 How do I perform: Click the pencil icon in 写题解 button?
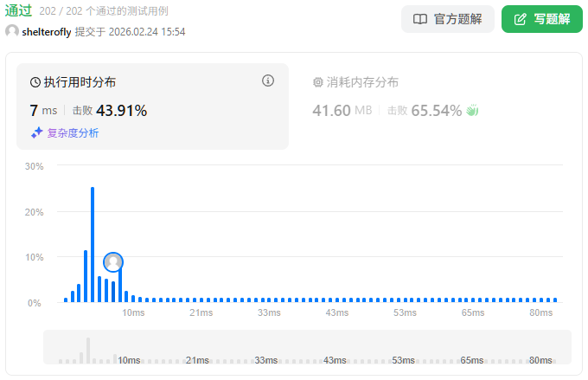point(520,19)
